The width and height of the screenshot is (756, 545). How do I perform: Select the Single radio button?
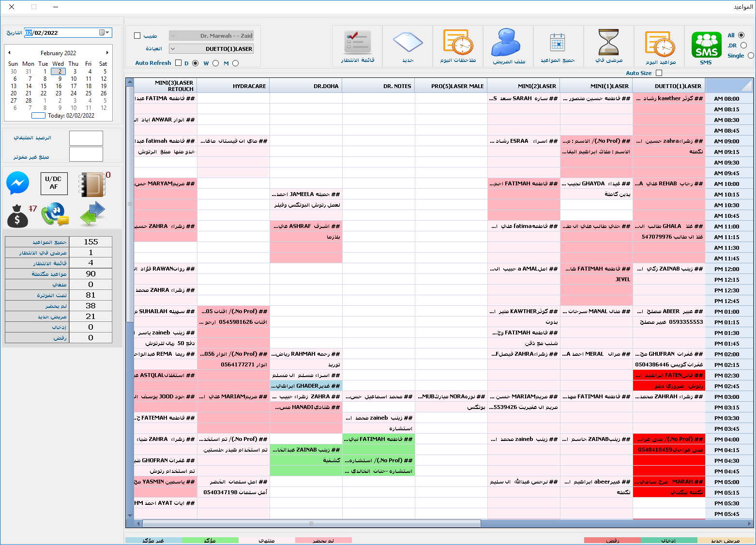click(751, 56)
